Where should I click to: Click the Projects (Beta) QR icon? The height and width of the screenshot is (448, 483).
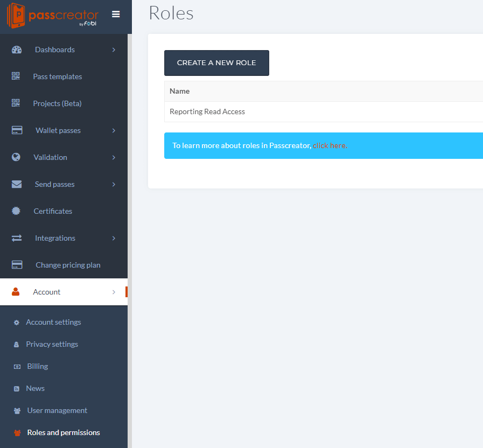pos(16,103)
